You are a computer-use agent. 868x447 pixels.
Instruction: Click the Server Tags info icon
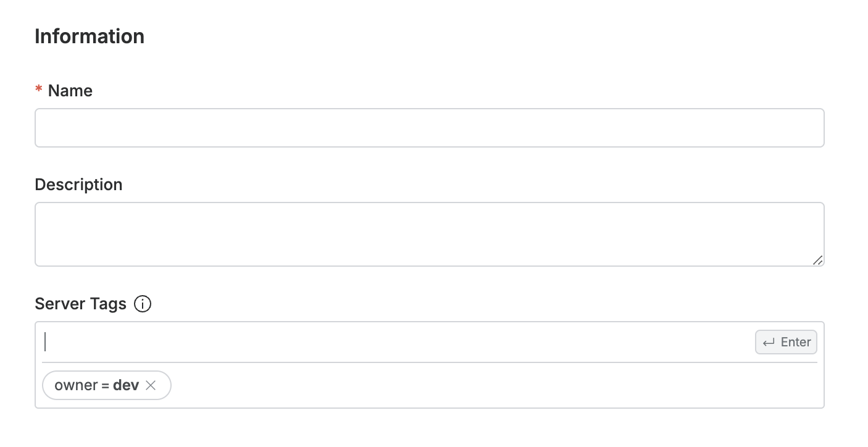coord(143,304)
